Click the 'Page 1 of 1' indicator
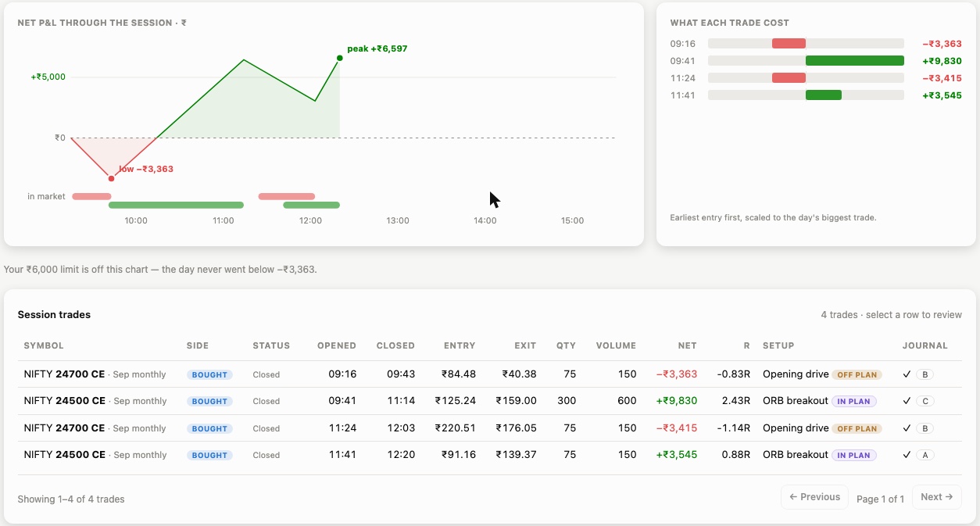Screen dimensions: 980x526 click(x=880, y=499)
